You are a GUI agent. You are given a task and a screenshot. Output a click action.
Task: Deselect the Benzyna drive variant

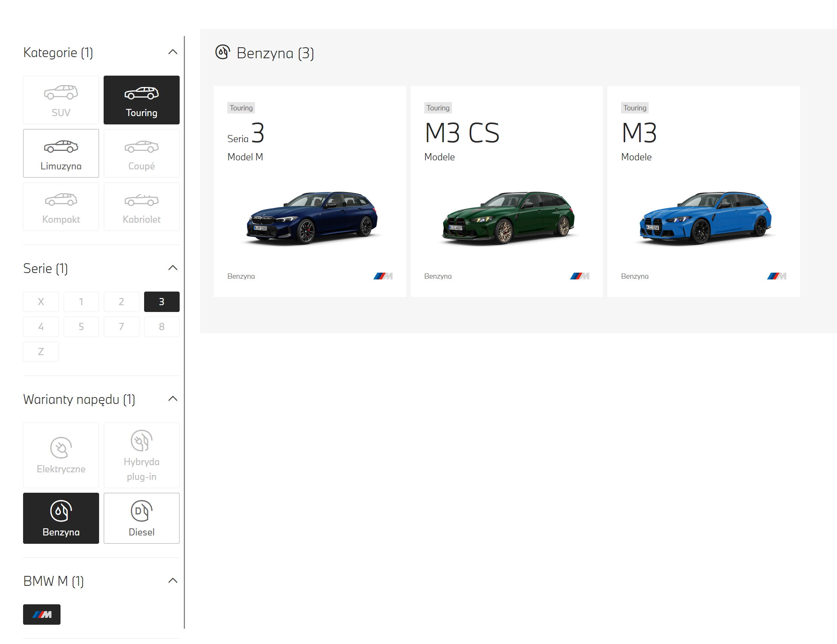click(x=61, y=518)
